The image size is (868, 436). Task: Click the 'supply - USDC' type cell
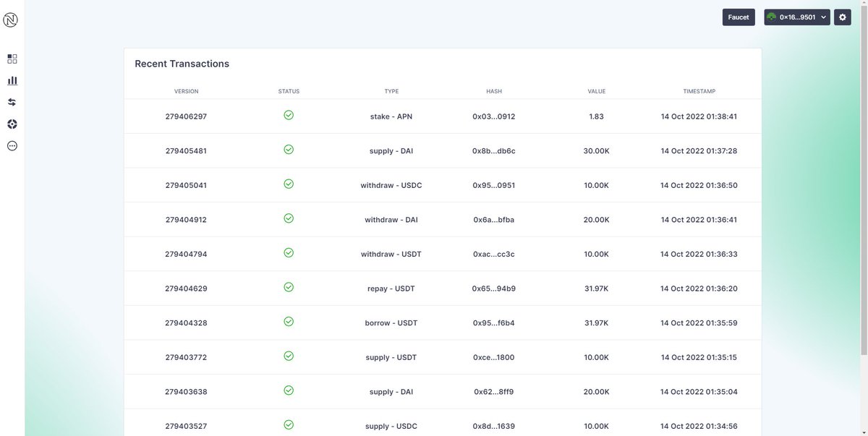[x=391, y=426]
